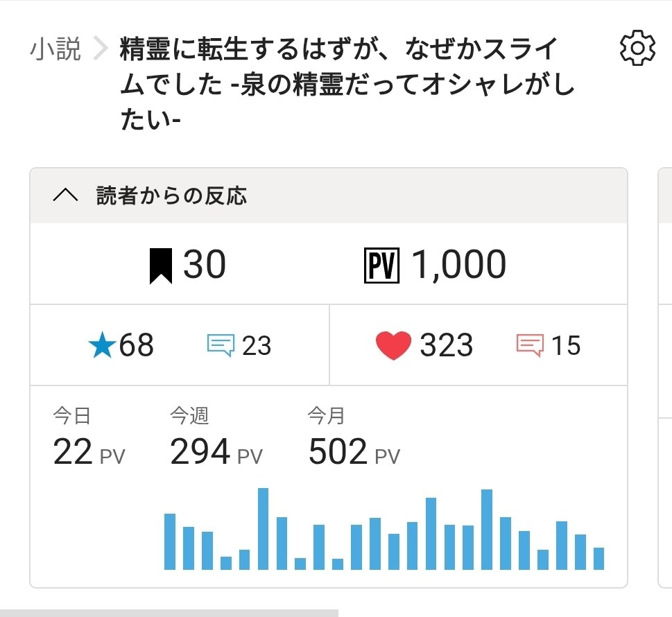This screenshot has height=617, width=672.
Task: Open the red episode comments icon
Action: coord(530,345)
